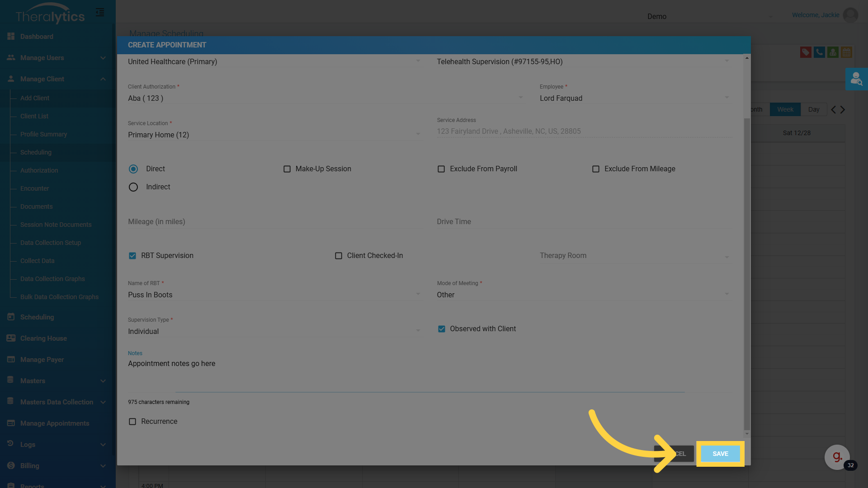Viewport: 868px width, 488px height.
Task: Open the Mode of Meeting dropdown
Action: [x=582, y=295]
